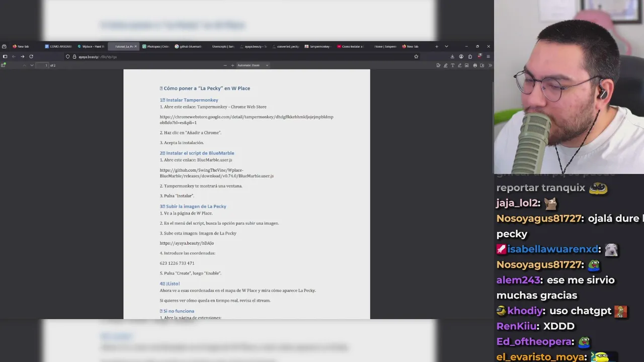Screen dimensions: 644x362
Task: Click chat username RenKiiu
Action: [517, 326]
